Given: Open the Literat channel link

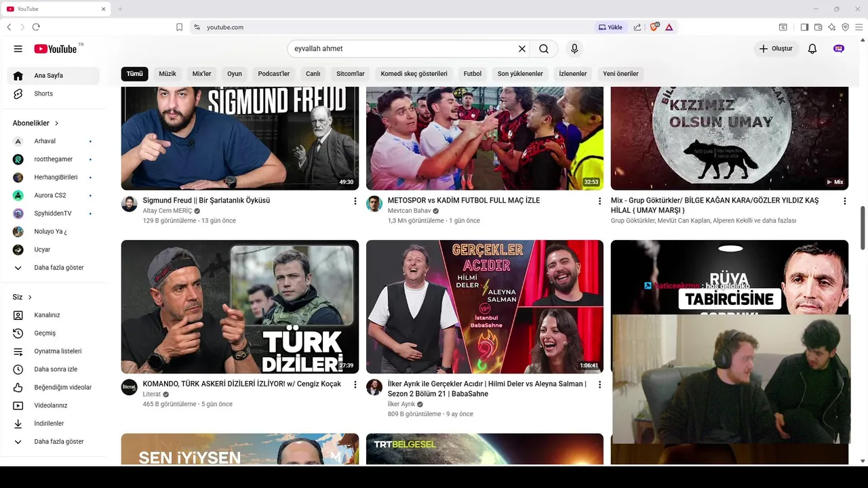Looking at the screenshot, I should coord(152,394).
